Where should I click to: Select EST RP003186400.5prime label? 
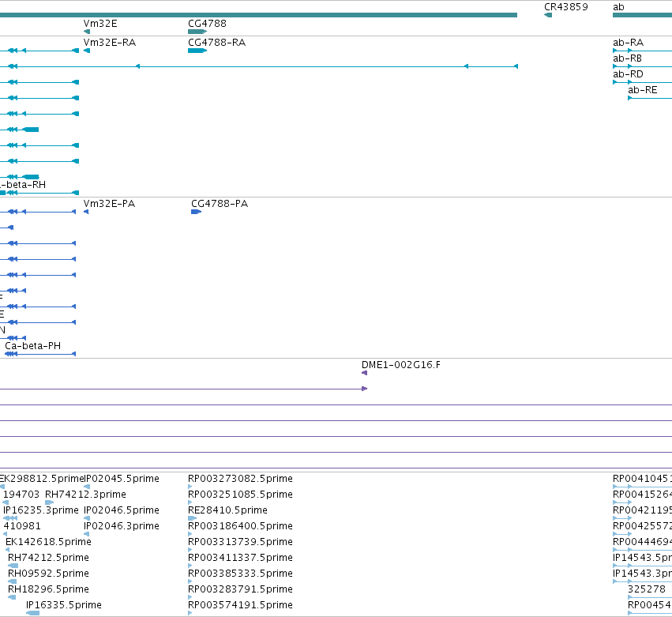point(240,526)
